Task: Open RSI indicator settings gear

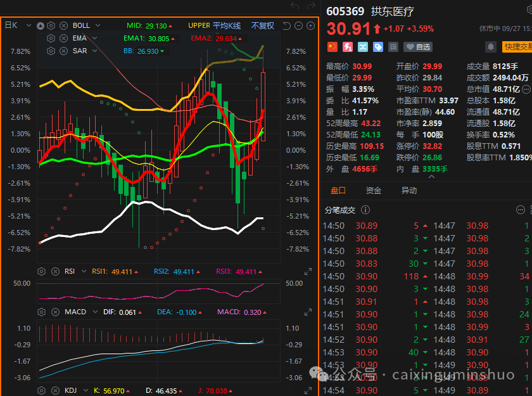Action: [x=41, y=271]
